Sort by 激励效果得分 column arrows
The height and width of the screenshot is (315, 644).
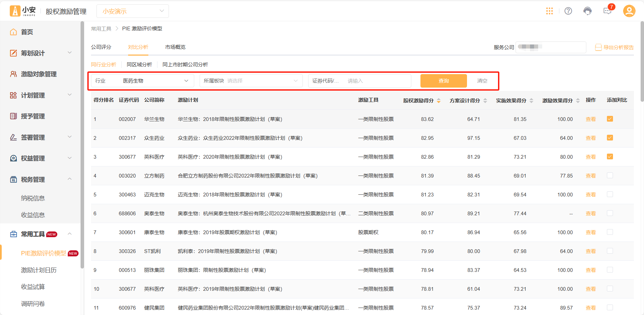coord(578,101)
